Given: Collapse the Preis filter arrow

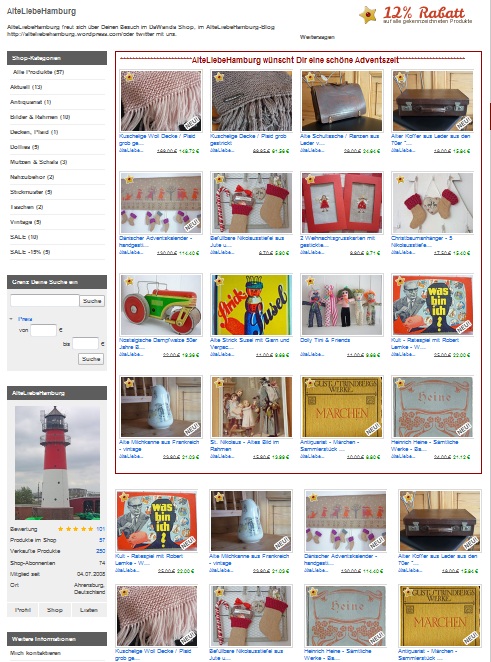Looking at the screenshot, I should coord(11,319).
